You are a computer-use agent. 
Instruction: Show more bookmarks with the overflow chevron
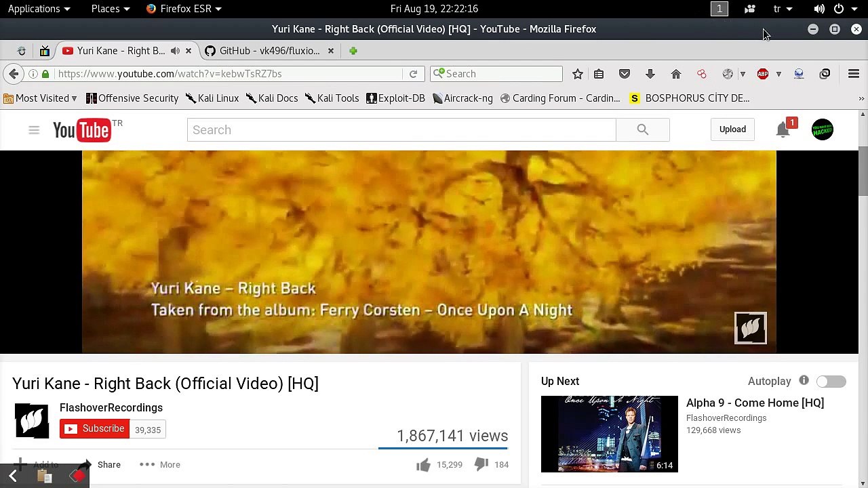[x=861, y=98]
